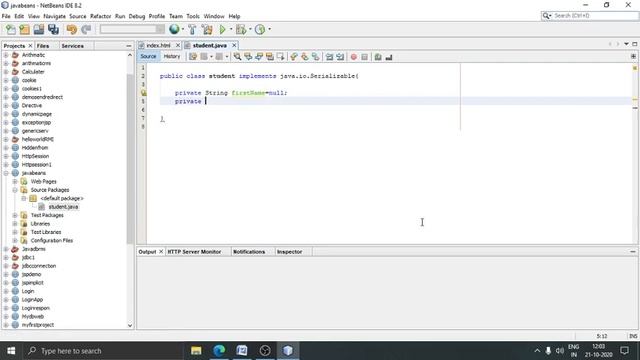Close the Output tab

pos(161,252)
